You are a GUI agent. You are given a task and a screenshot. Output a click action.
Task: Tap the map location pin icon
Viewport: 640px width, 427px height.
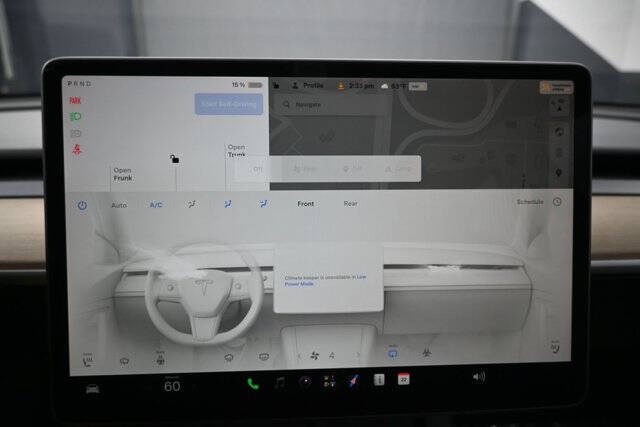(559, 173)
